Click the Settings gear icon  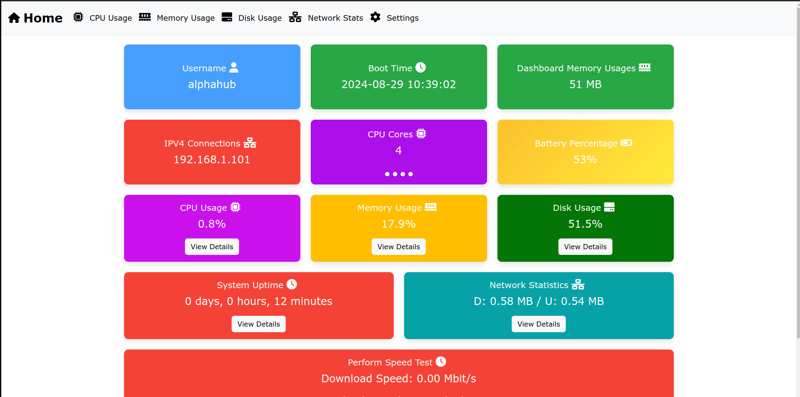376,17
